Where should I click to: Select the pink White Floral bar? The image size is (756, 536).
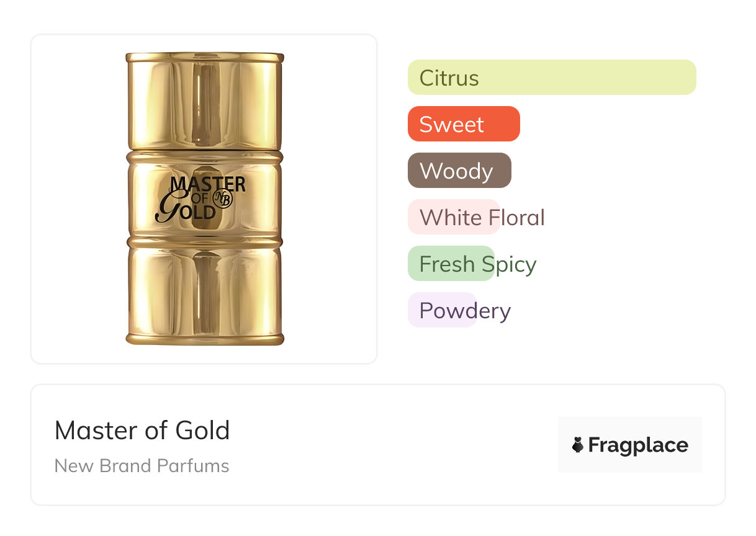click(453, 217)
